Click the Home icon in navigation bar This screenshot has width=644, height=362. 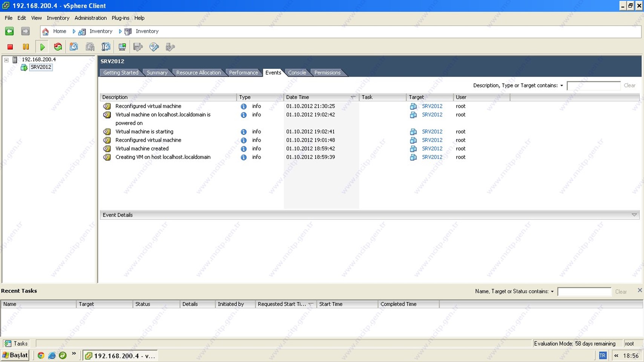[x=46, y=31]
